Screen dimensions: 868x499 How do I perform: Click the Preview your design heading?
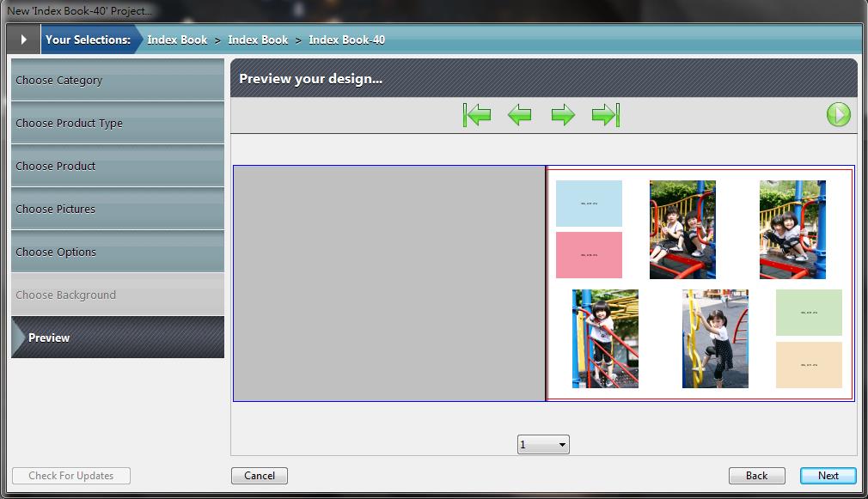[310, 78]
